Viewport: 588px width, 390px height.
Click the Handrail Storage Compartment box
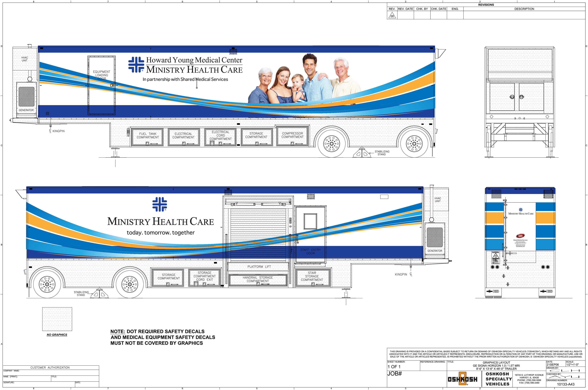[258, 280]
